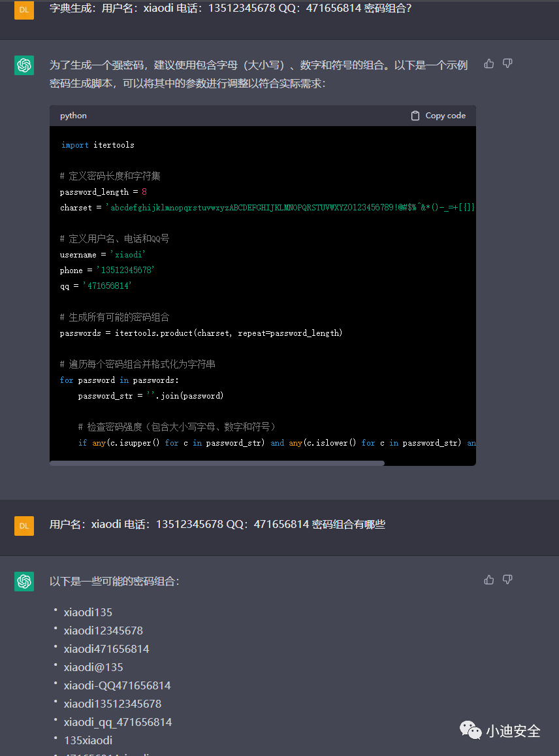
Task: Click the clipboard icon beside Copy code
Action: point(415,116)
